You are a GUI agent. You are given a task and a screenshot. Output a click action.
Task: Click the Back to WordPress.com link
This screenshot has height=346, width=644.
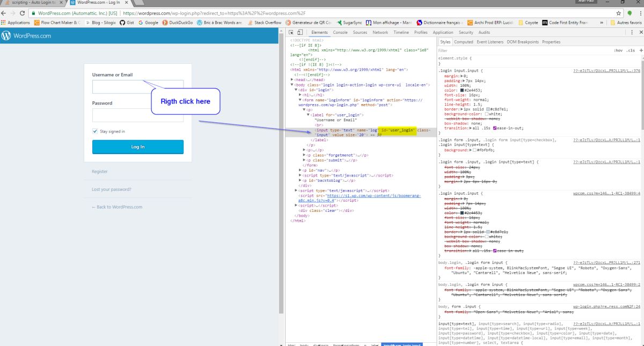[117, 207]
